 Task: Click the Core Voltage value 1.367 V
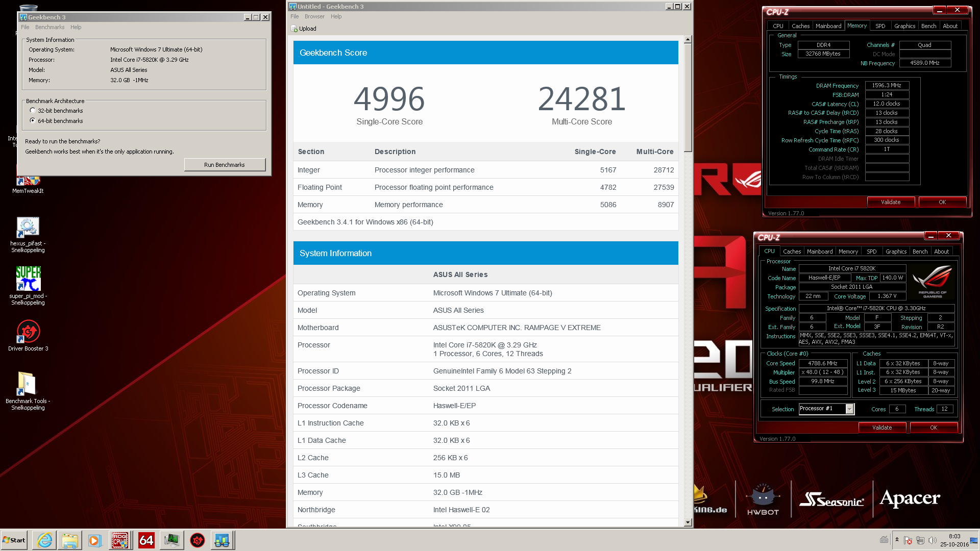pyautogui.click(x=887, y=296)
